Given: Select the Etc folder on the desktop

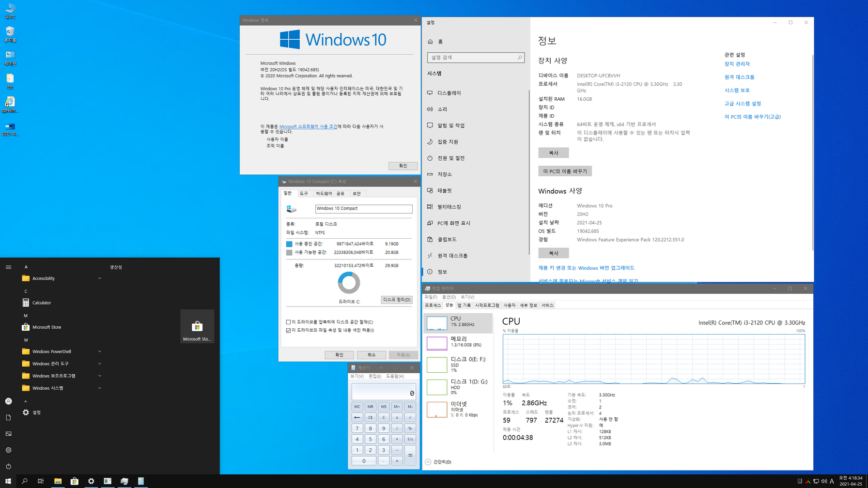Looking at the screenshot, I should (x=10, y=81).
